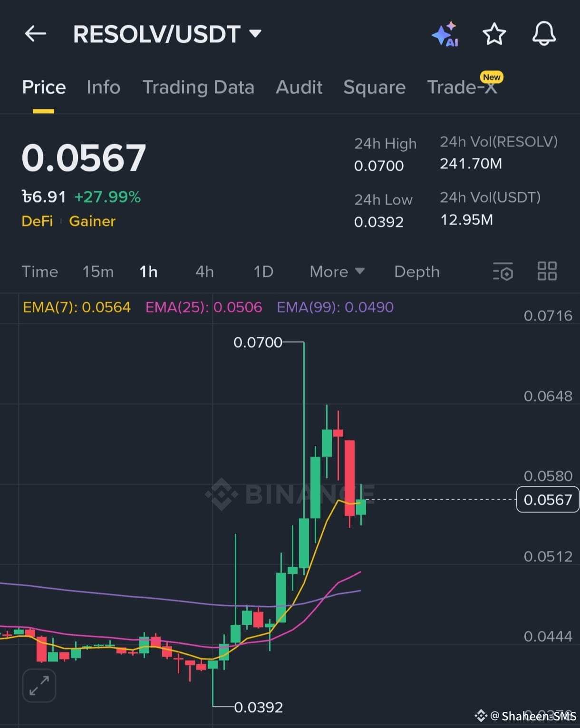Select the 1D chart interval
This screenshot has width=580, height=728.
(263, 272)
